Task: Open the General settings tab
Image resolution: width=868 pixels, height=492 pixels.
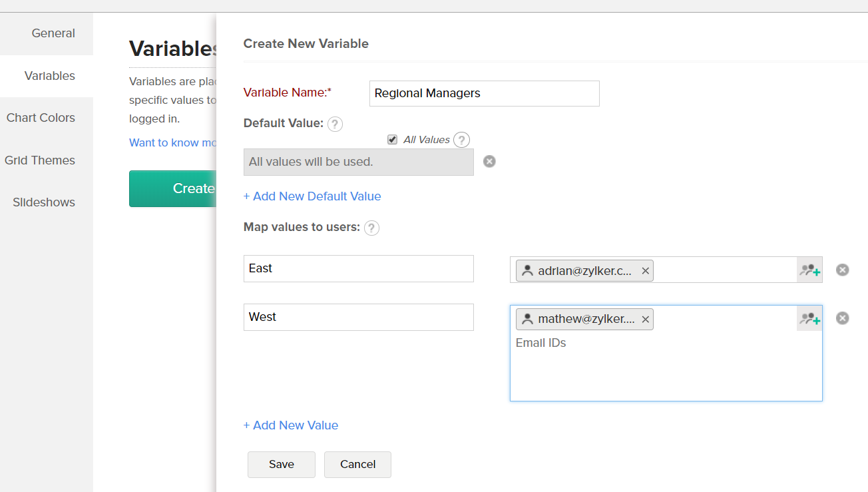Action: click(x=53, y=33)
